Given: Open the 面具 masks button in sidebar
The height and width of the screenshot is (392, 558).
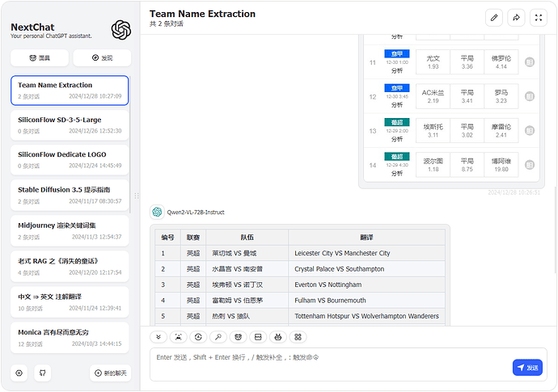Looking at the screenshot, I should (x=40, y=57).
